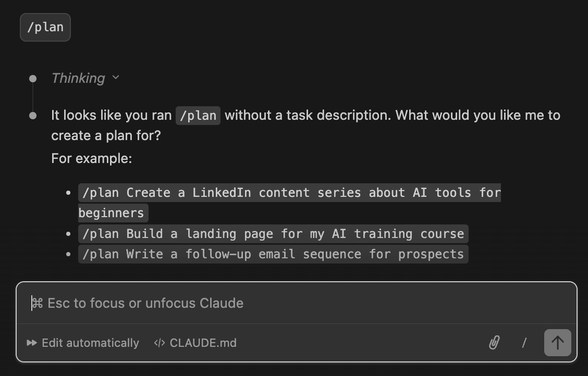Click the inline /plan badge in the message

tap(198, 115)
